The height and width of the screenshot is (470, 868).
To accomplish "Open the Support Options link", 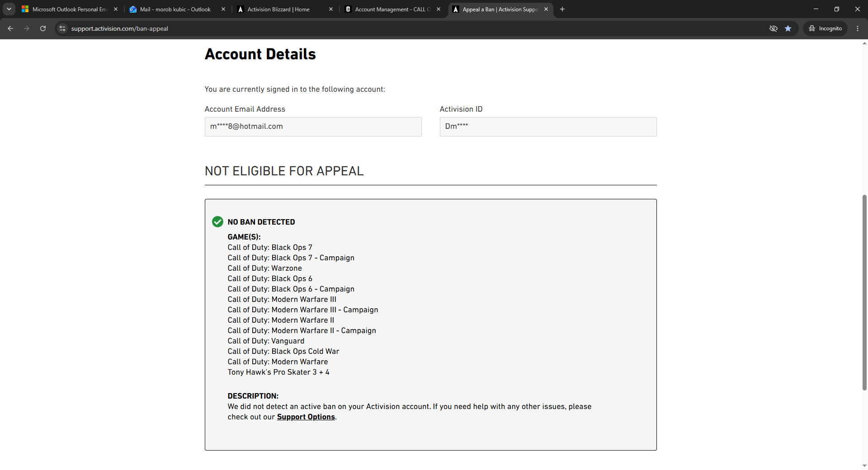I will click(306, 417).
